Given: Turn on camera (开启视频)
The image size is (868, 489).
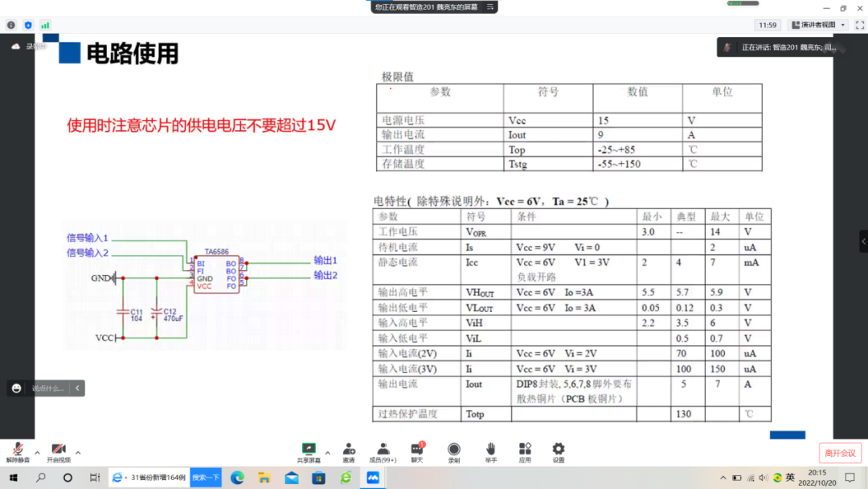Looking at the screenshot, I should pyautogui.click(x=58, y=453).
